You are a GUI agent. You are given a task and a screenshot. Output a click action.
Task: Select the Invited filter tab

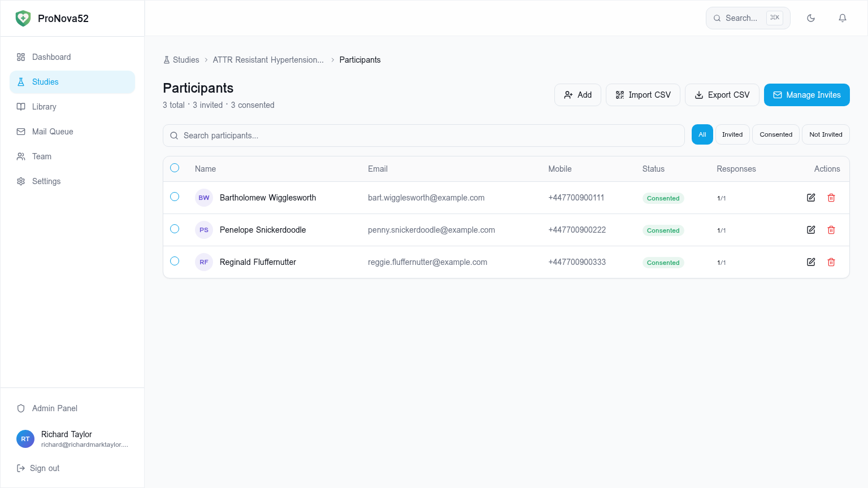click(732, 134)
